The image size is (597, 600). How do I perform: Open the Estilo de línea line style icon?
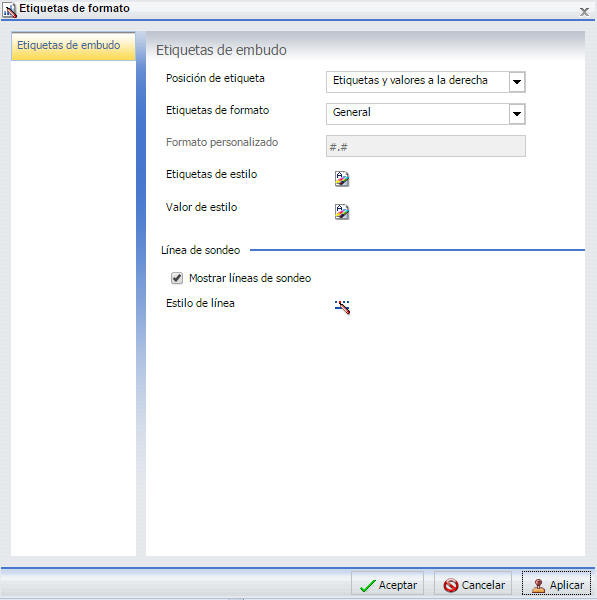pyautogui.click(x=342, y=307)
